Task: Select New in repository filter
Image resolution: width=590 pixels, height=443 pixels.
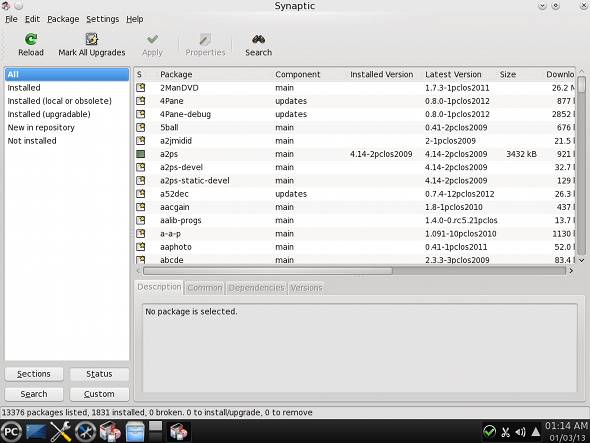Action: [x=67, y=128]
